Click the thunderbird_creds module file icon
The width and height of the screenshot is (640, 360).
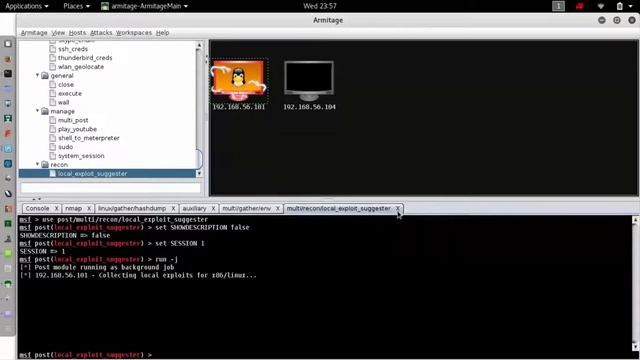pos(52,58)
